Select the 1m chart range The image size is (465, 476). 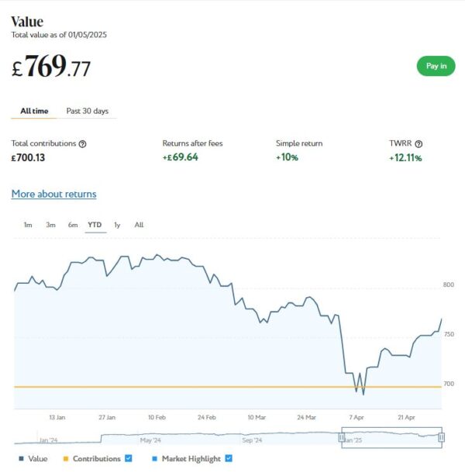tap(28, 225)
